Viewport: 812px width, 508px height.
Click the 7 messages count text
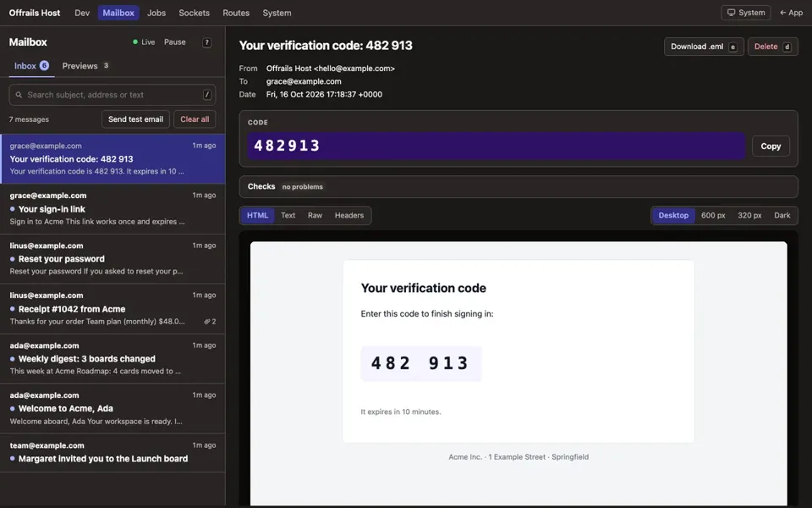pos(29,119)
